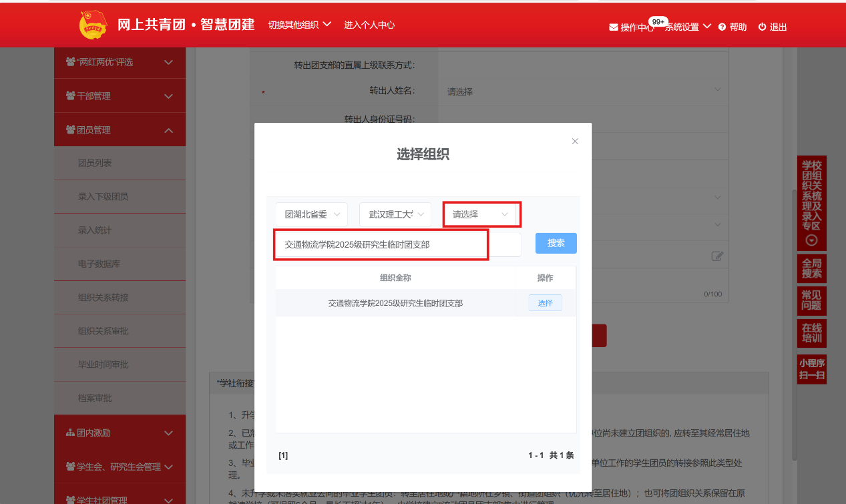
Task: Open the 团湖北省委 dropdown
Action: point(311,214)
